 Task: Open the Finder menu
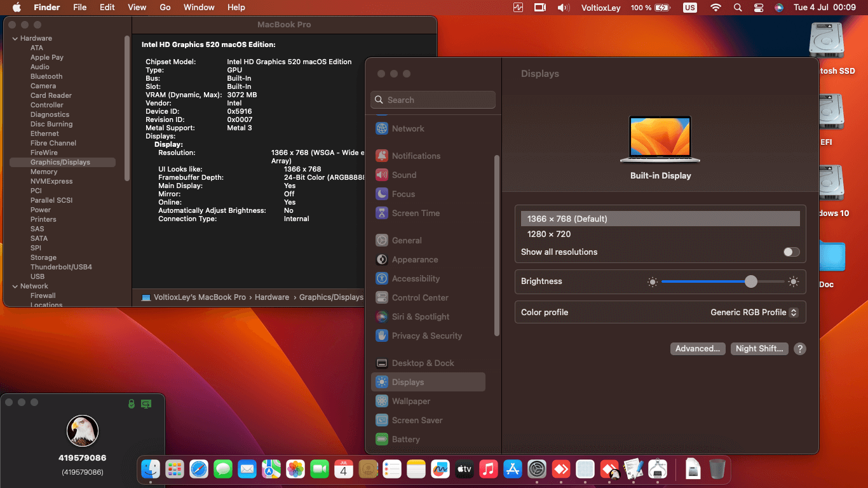point(46,8)
